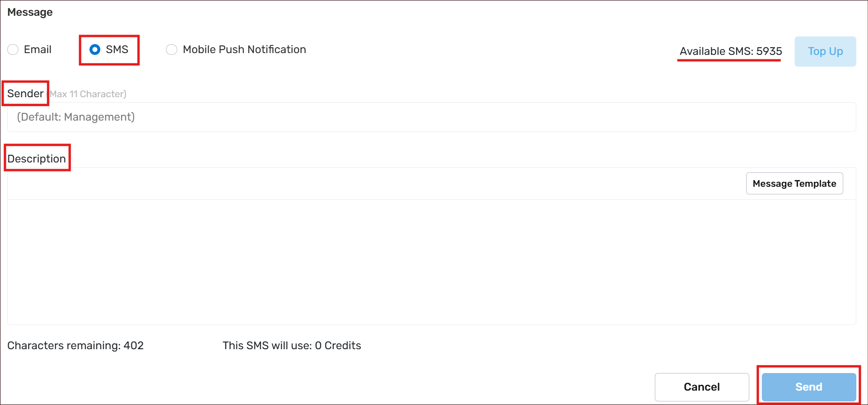Click the Sender field label
The image size is (868, 405).
click(x=25, y=94)
